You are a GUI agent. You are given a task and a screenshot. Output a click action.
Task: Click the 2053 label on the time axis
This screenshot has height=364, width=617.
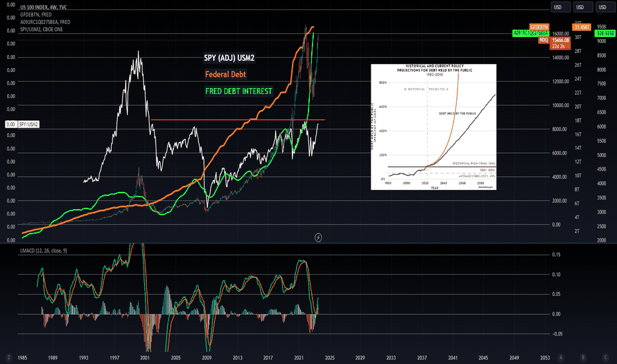pyautogui.click(x=545, y=357)
